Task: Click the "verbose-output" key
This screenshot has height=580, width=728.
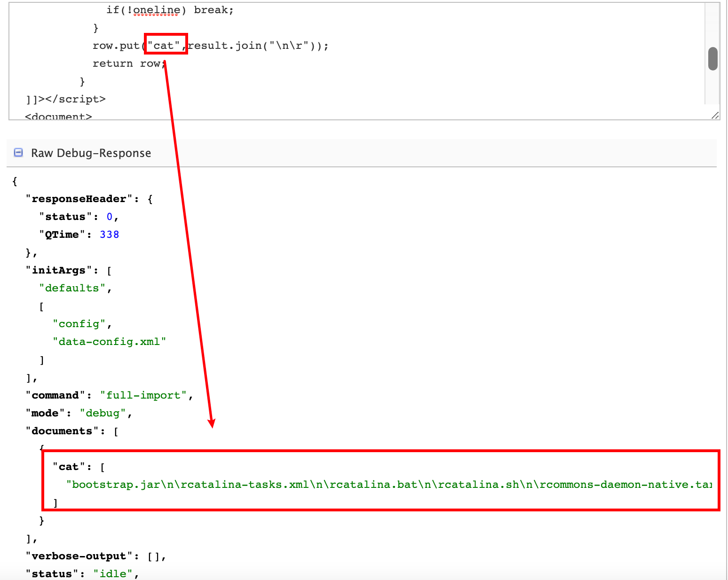Action: tap(79, 556)
